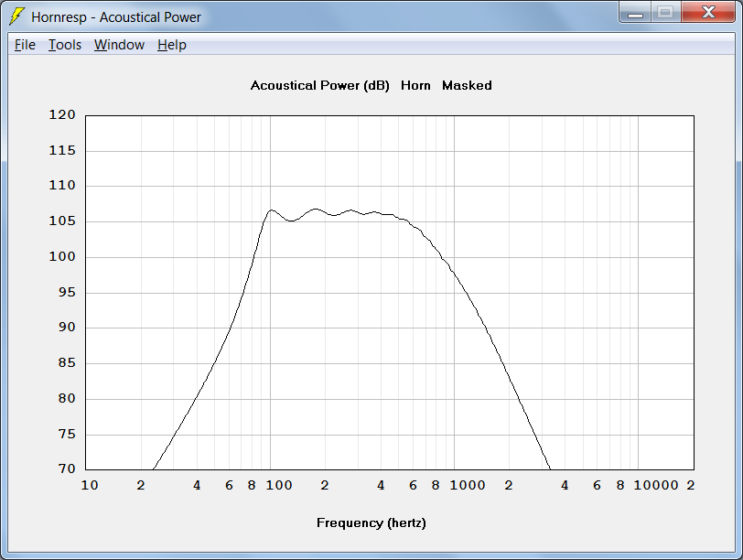This screenshot has height=560, width=743.
Task: Maximize the Hornresp window
Action: pyautogui.click(x=666, y=13)
